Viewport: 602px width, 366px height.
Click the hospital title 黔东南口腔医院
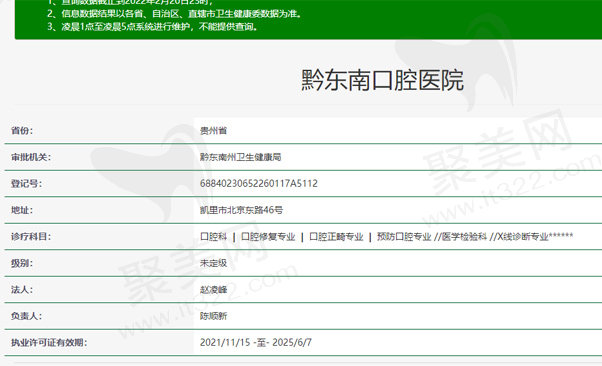[x=382, y=80]
